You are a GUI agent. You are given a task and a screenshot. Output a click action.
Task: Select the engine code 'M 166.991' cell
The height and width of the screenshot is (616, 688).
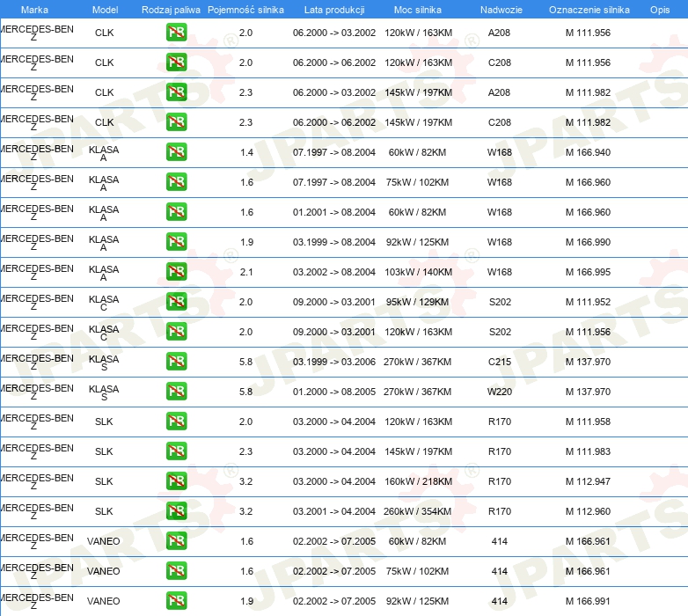[588, 601]
